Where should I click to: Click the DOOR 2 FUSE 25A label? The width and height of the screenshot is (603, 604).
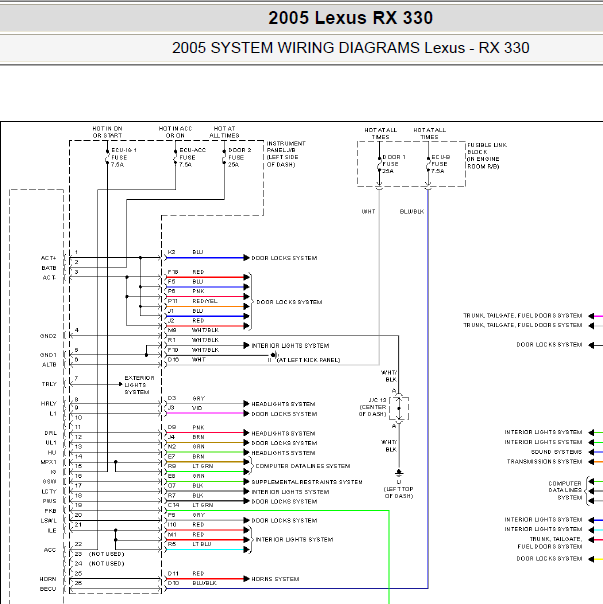click(239, 157)
